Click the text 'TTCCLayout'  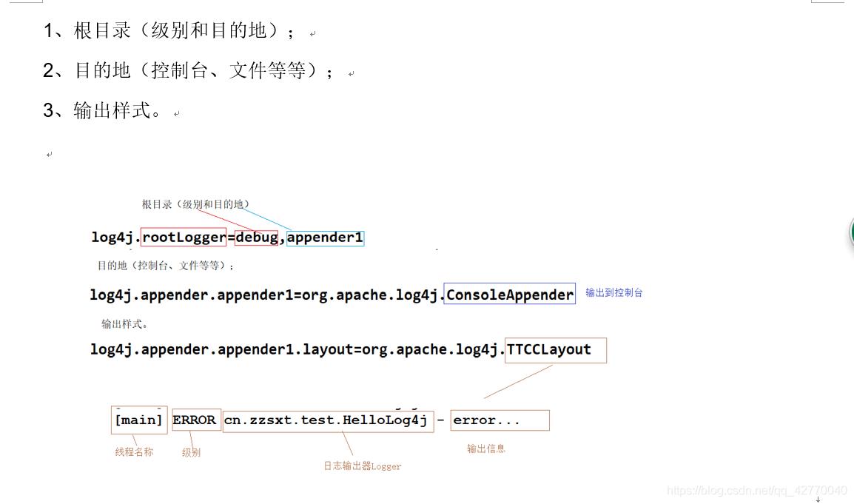549,349
